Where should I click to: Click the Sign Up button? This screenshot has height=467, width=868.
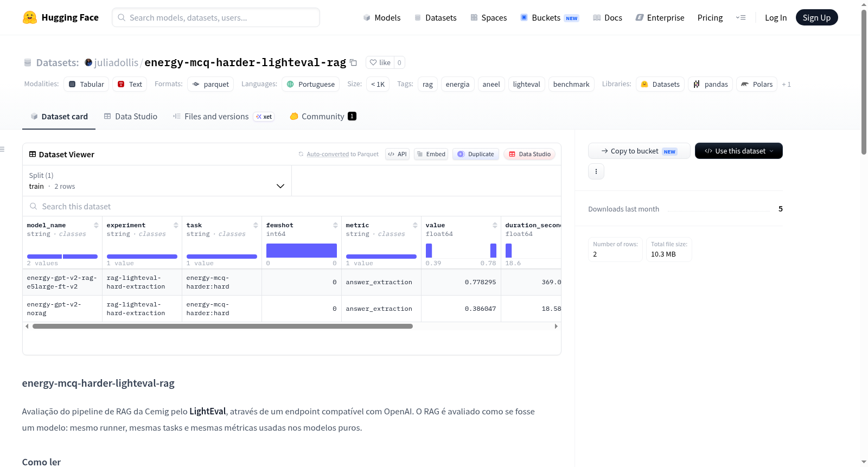pos(816,18)
